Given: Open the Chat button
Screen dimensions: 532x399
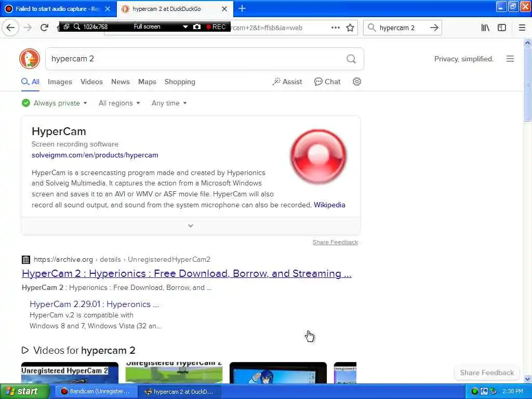Looking at the screenshot, I should (327, 82).
